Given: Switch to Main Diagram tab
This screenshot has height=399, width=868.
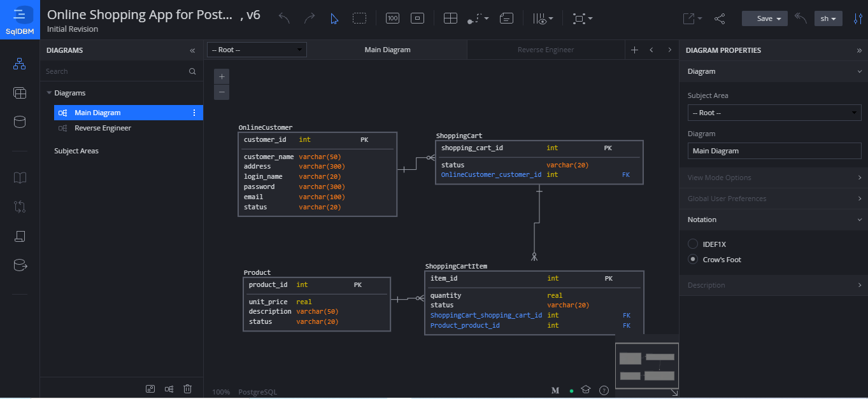Looking at the screenshot, I should pos(387,50).
